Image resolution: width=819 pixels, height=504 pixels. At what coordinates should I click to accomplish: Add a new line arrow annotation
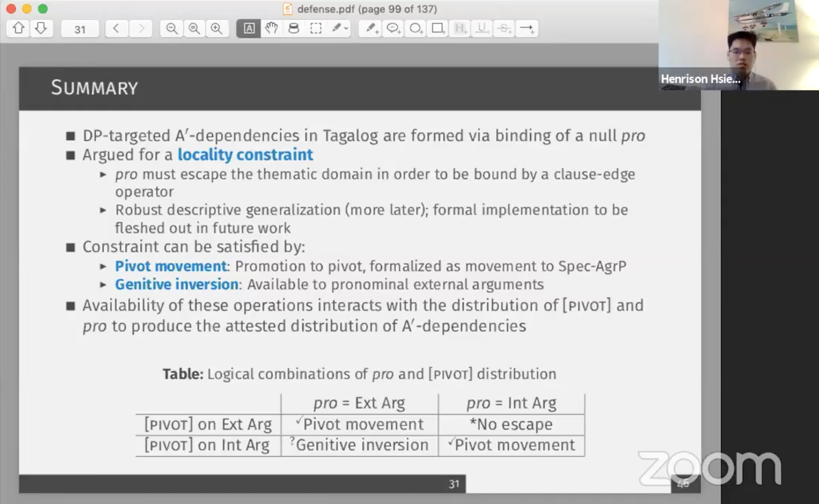pyautogui.click(x=527, y=28)
